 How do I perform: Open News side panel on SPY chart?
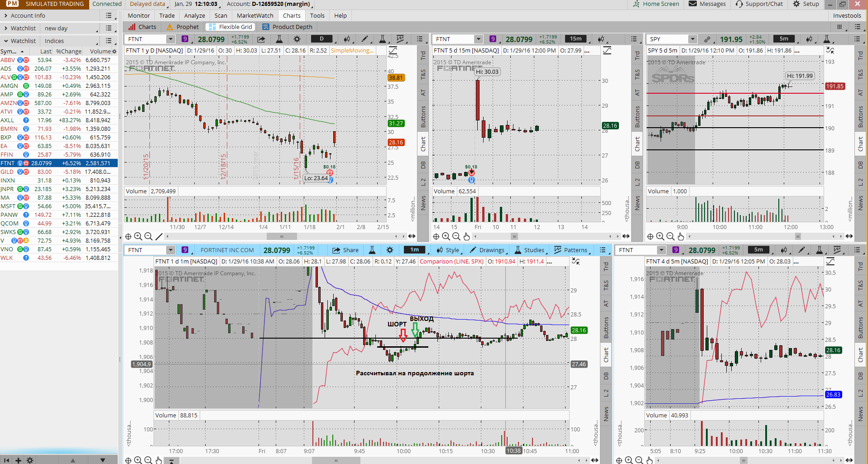860,203
